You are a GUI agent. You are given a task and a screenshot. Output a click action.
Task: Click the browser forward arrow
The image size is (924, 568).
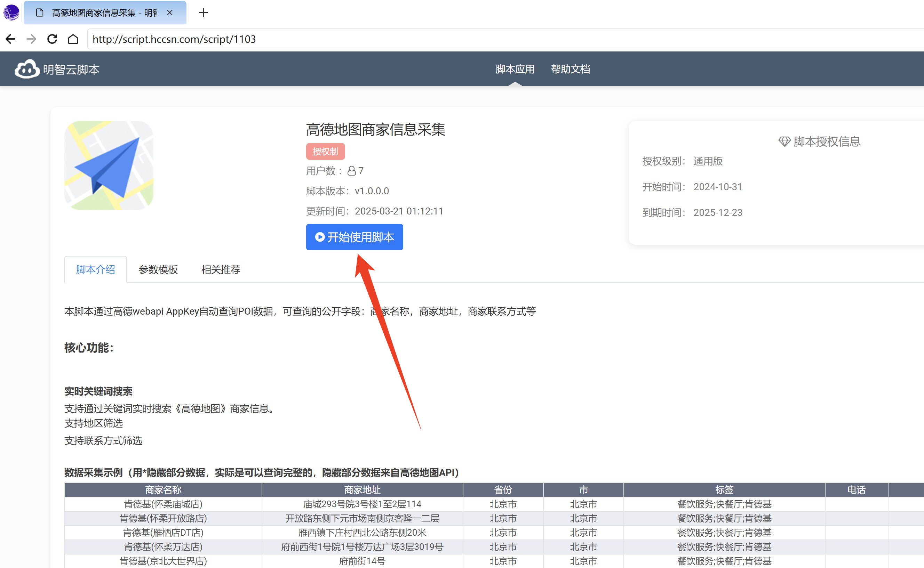click(32, 39)
